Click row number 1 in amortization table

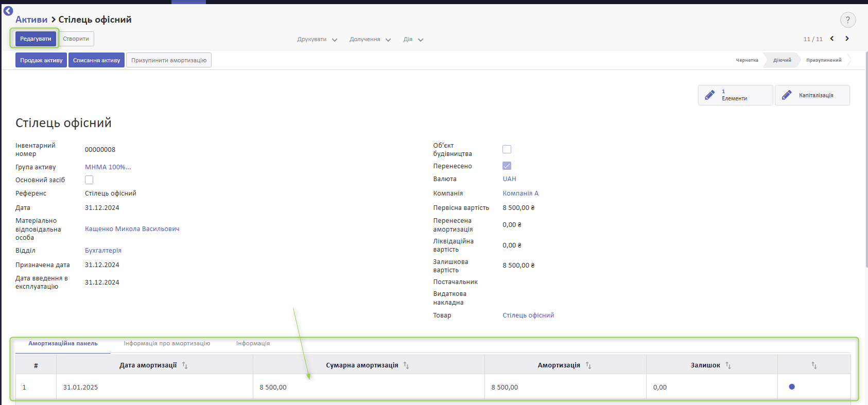click(24, 387)
